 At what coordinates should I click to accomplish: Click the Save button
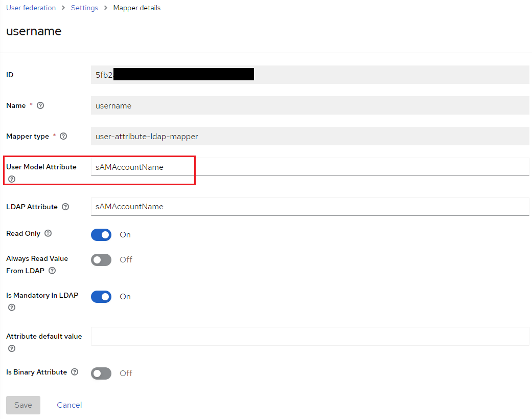pos(23,405)
